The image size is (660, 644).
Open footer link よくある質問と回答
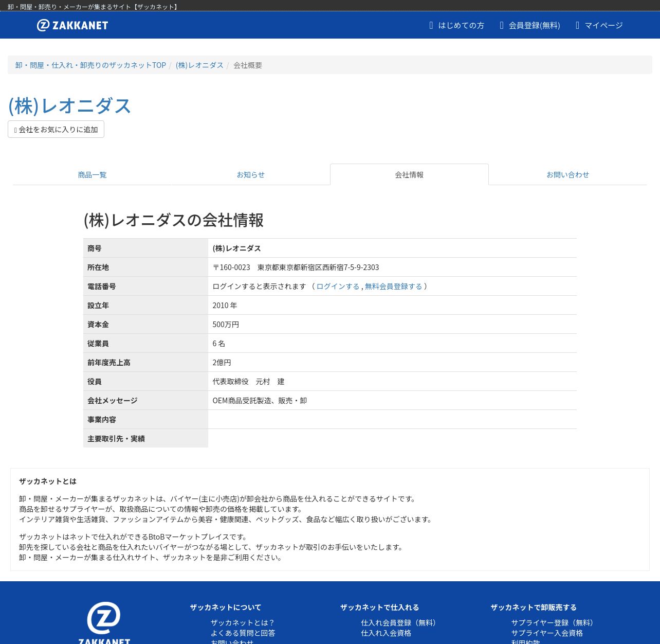(243, 633)
